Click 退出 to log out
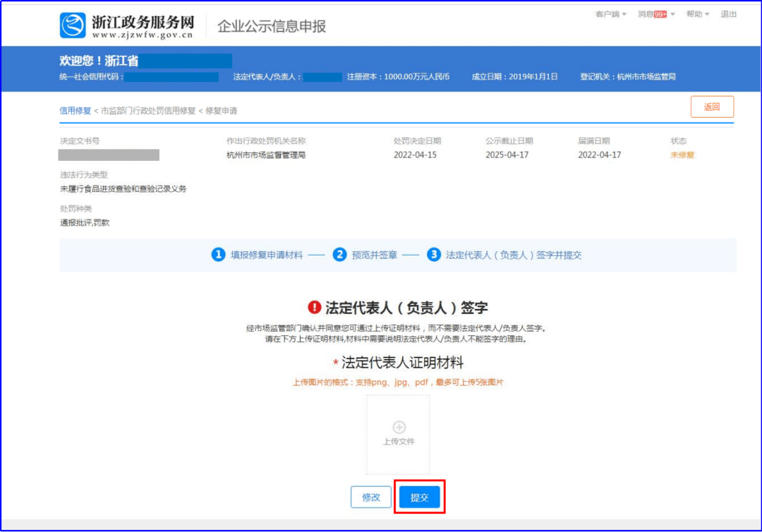The image size is (762, 532). (728, 13)
